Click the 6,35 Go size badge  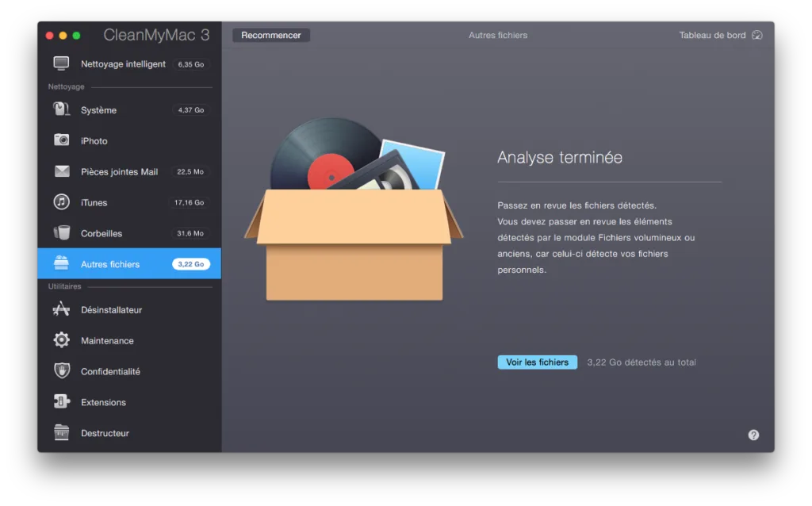point(190,64)
